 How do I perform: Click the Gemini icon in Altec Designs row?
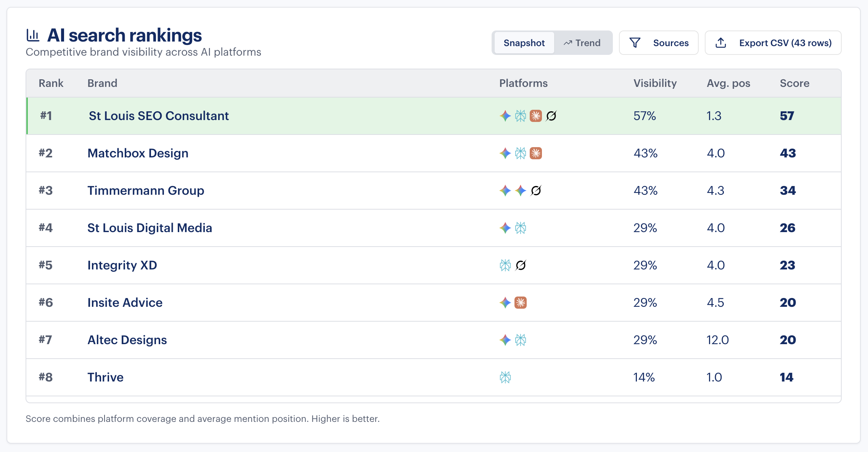[505, 340]
